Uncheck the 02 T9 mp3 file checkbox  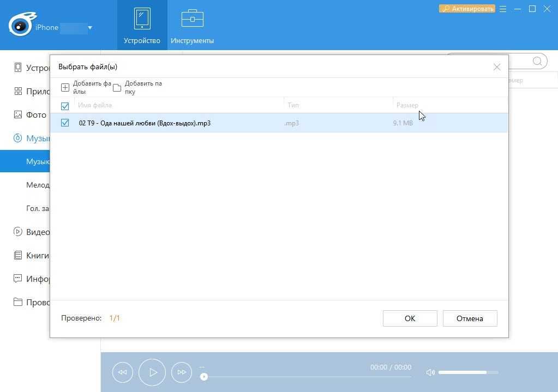pos(65,123)
